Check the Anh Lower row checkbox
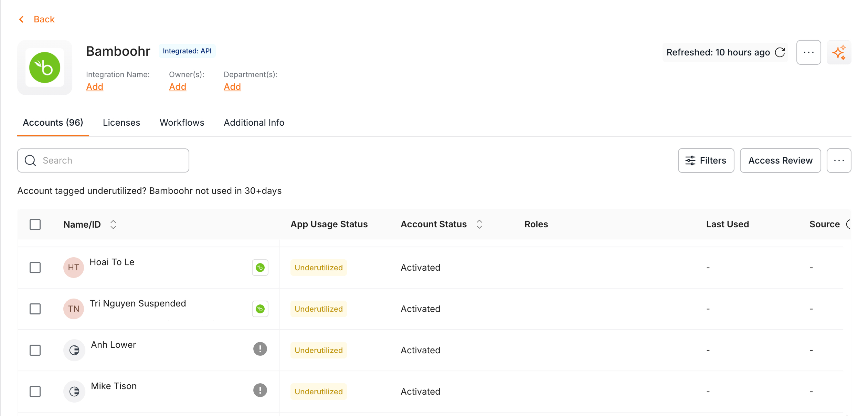 tap(35, 350)
